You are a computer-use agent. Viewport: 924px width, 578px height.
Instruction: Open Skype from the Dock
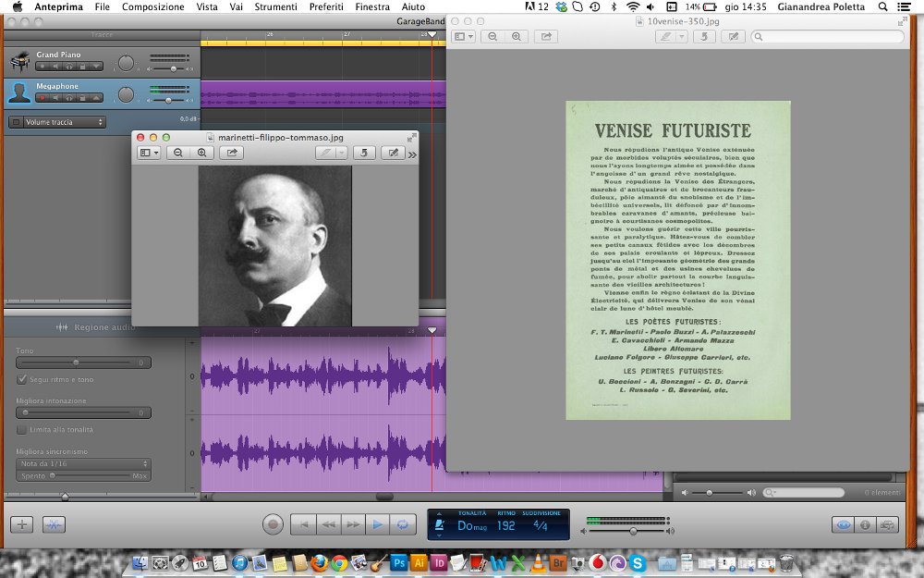click(x=637, y=562)
